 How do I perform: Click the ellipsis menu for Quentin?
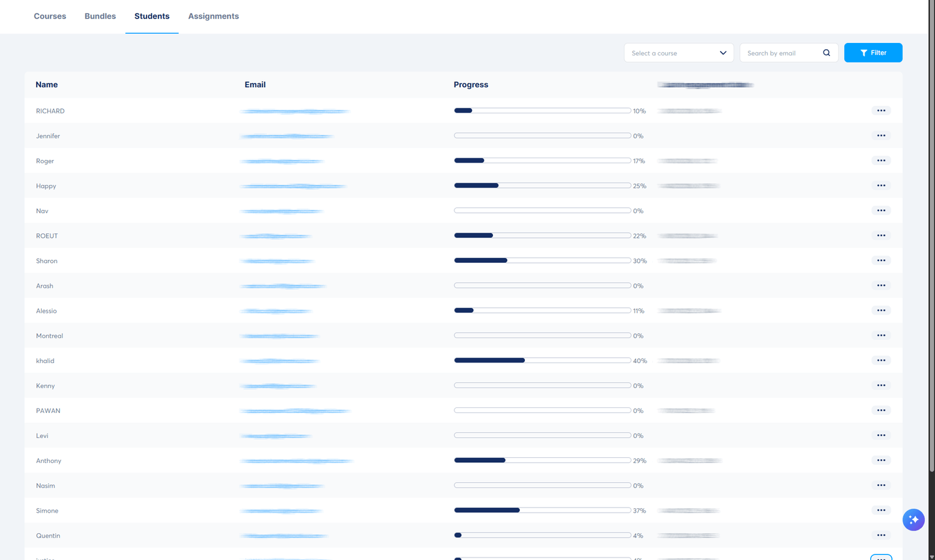pos(881,535)
